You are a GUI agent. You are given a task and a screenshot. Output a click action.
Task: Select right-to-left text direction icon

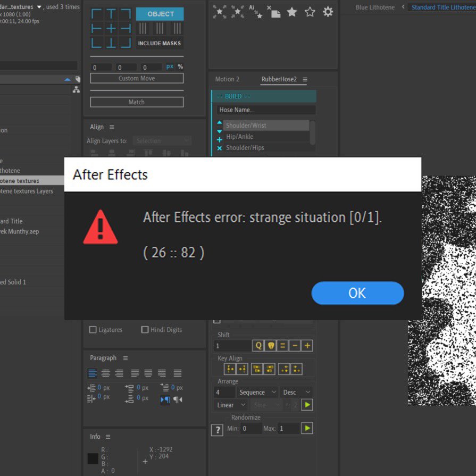pyautogui.click(x=178, y=399)
